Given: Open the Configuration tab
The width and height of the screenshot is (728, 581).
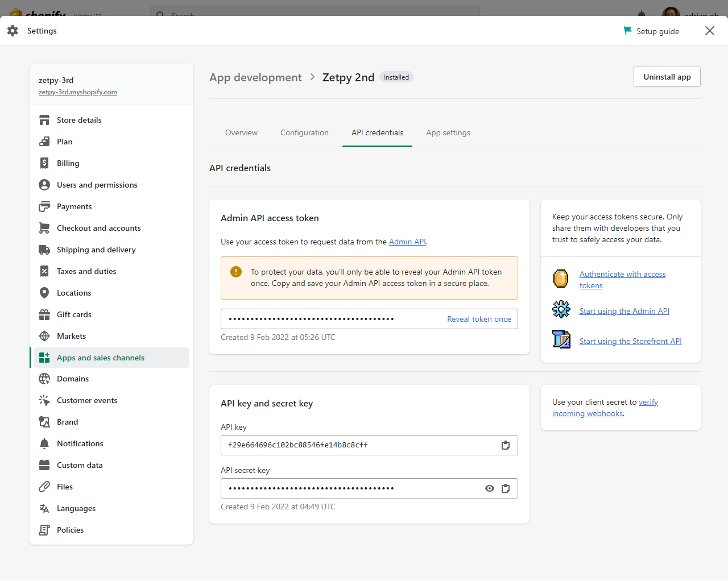Looking at the screenshot, I should coord(304,132).
